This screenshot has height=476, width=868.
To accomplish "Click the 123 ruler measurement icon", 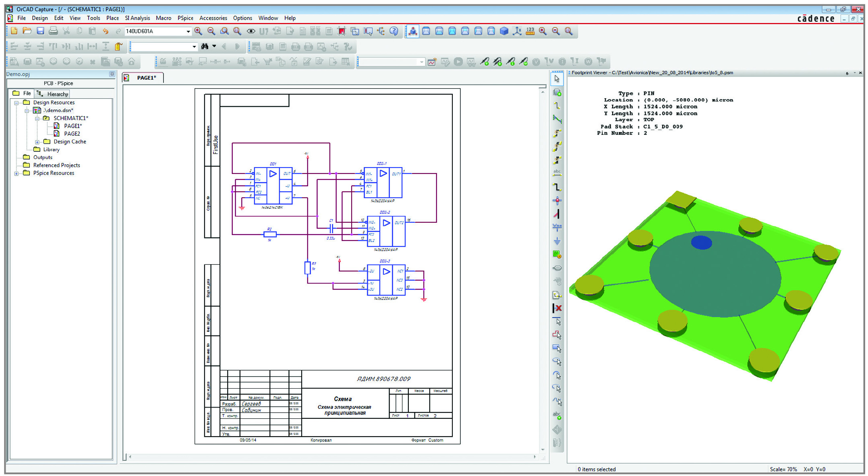I will tap(530, 31).
